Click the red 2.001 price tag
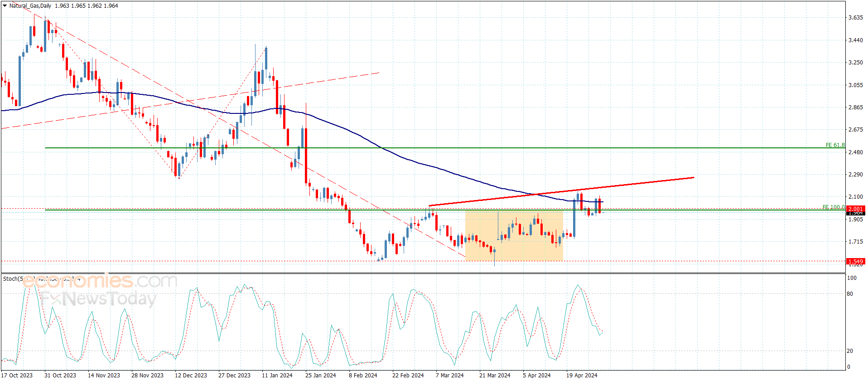The height and width of the screenshot is (381, 868). 855,209
